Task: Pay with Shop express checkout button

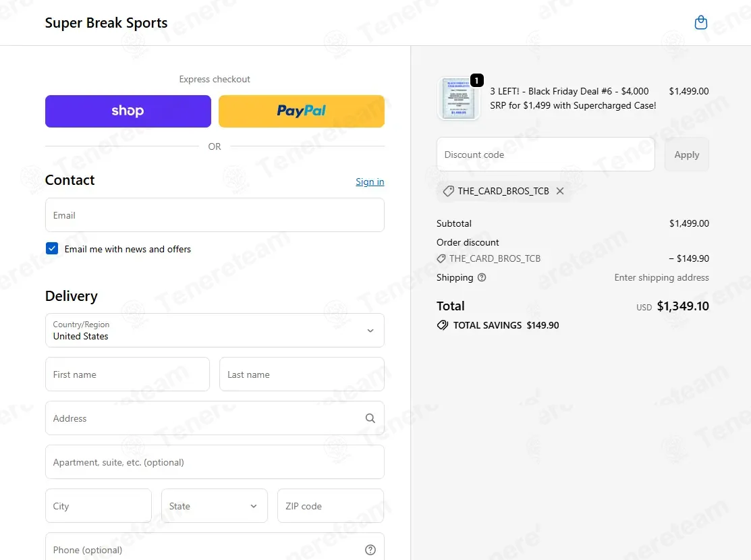Action: tap(128, 111)
